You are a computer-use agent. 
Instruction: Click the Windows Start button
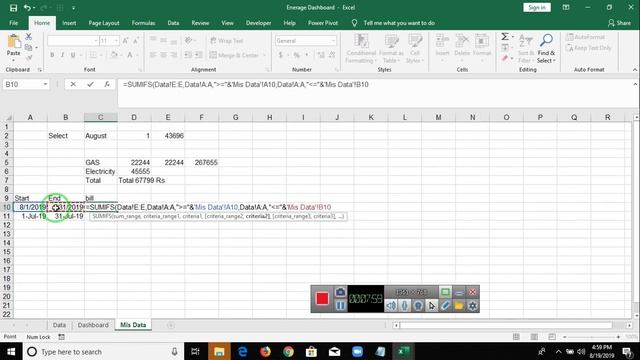pos(11,351)
